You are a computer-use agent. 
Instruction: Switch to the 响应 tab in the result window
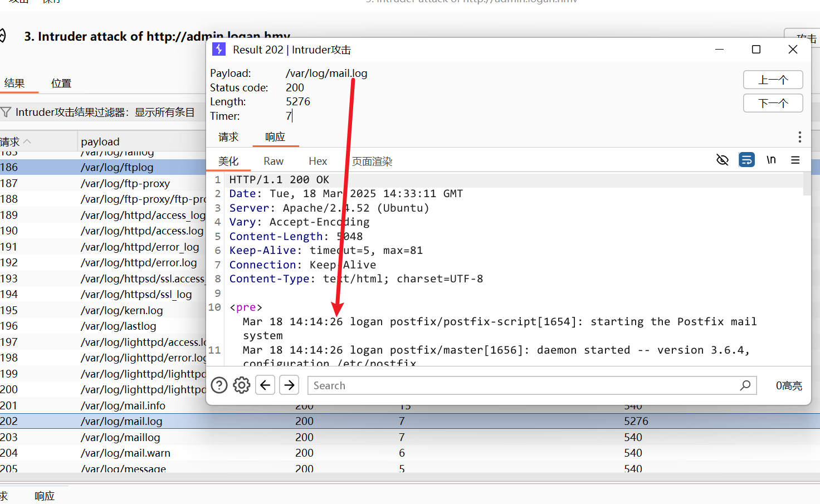(275, 137)
